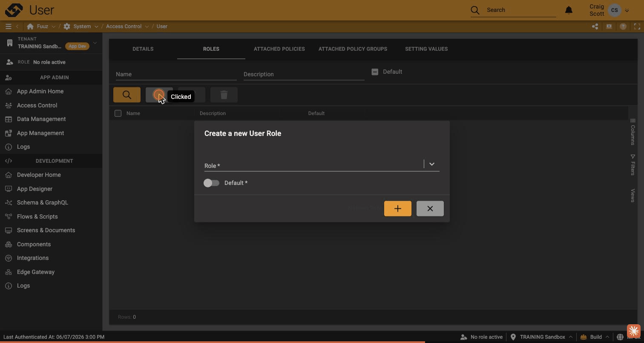
Task: Click the Access Control breadcrumb link
Action: pos(124,26)
